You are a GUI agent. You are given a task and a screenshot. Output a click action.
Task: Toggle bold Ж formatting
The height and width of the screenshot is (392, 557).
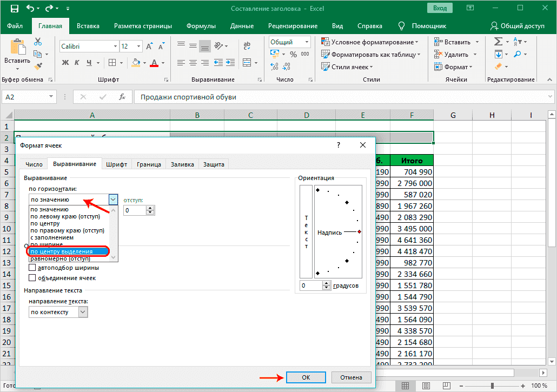[x=65, y=63]
